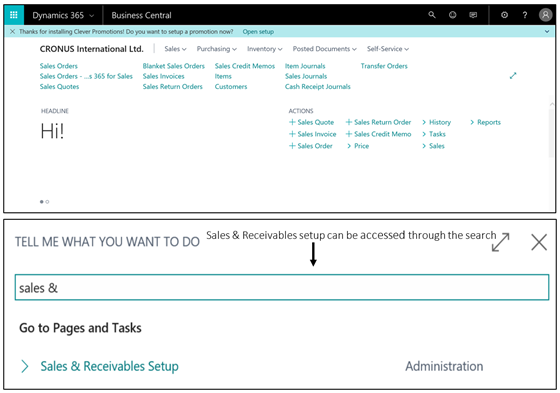560x393 pixels.
Task: Open Customers list
Action: click(231, 86)
